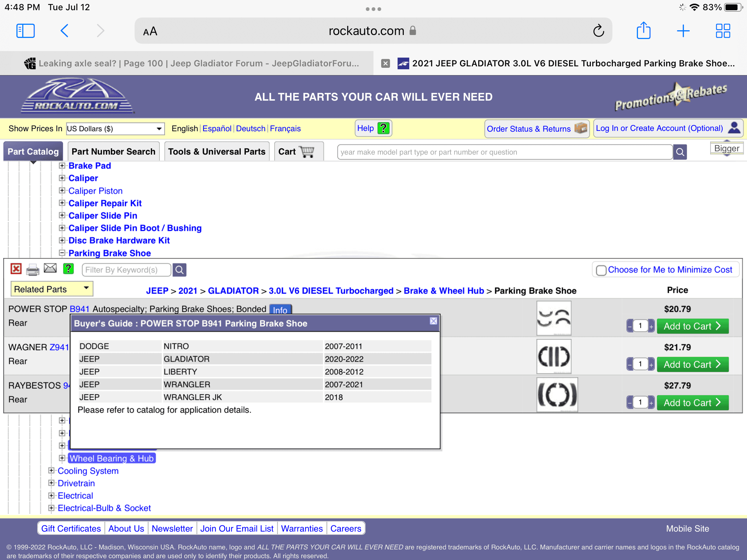The height and width of the screenshot is (560, 747).
Task: Collapse the Parking Brake Shoe category
Action: coord(62,253)
